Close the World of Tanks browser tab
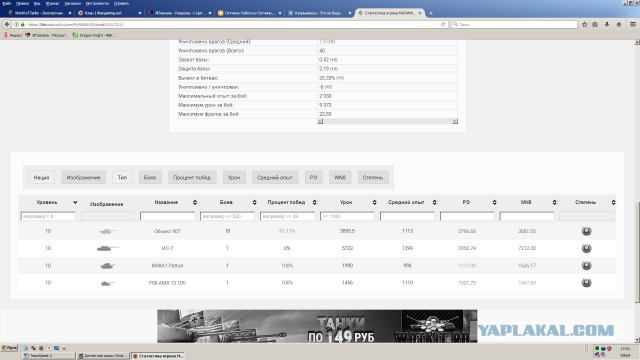Image resolution: width=640 pixels, height=360 pixels. 70,13
